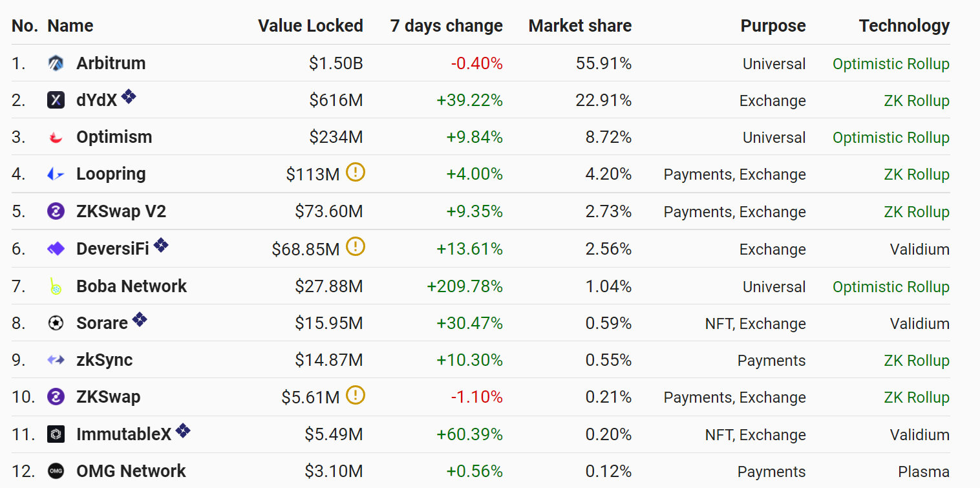980x488 pixels.
Task: Click the Loopring logo icon
Action: point(56,174)
